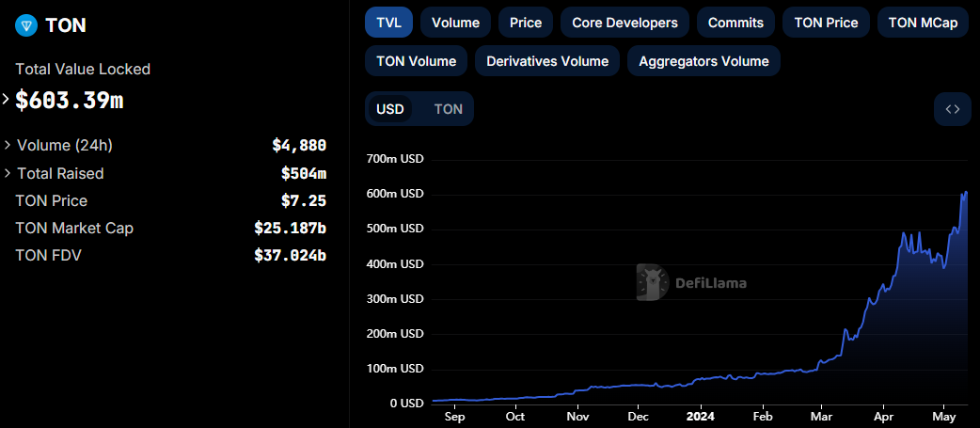
Task: Click the $4,880 volume value
Action: coord(299,146)
